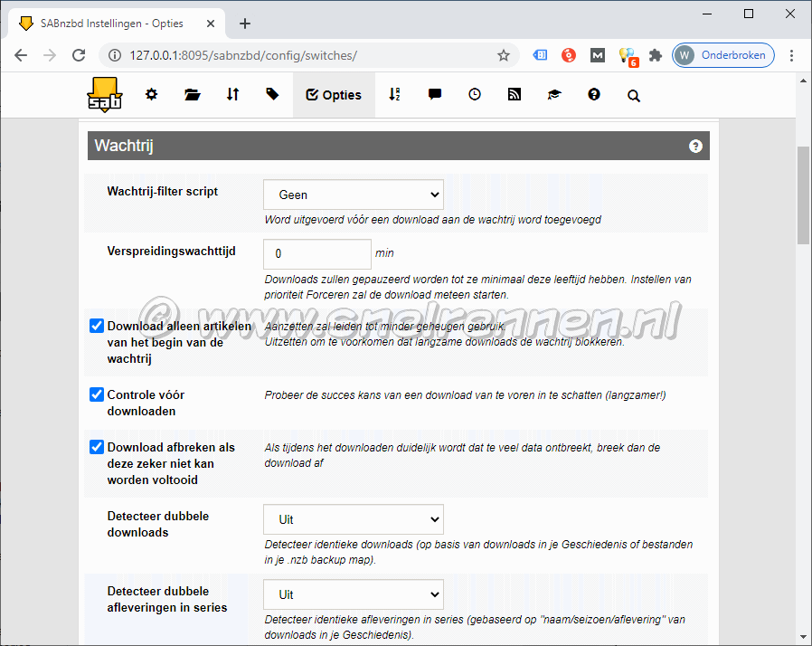Open Detecteer dubbele afleveringen in series dropdown
This screenshot has height=646, width=812.
(x=354, y=594)
